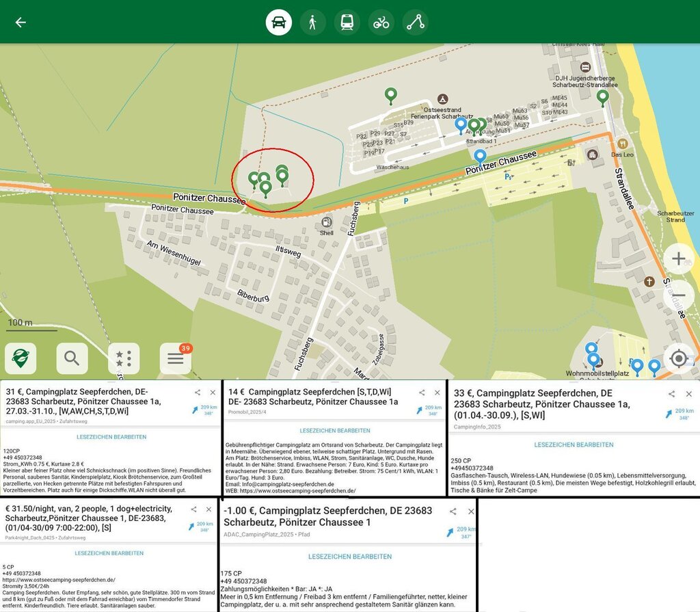Center map on my location
The image size is (700, 612).
click(x=679, y=358)
